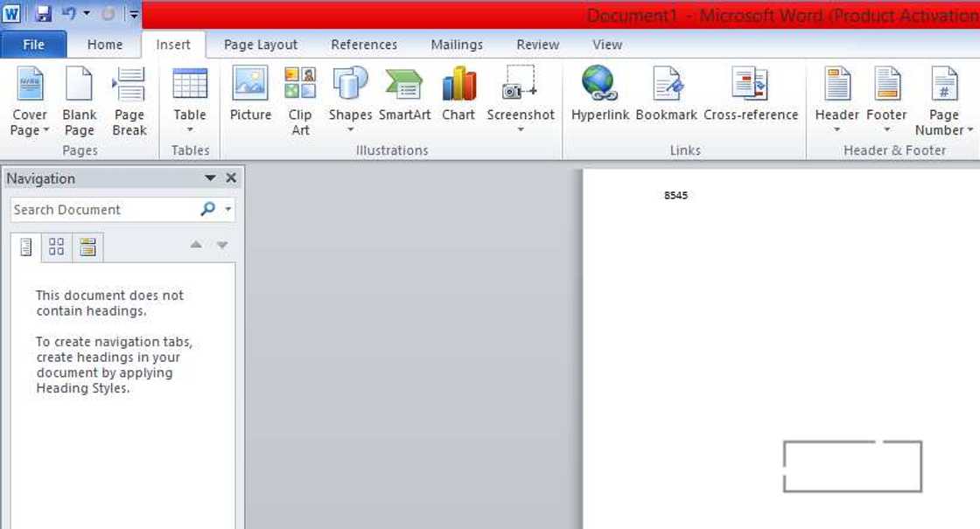Viewport: 980px width, 529px height.
Task: Expand the Quick Access Toolbar customize menu
Action: pos(133,13)
